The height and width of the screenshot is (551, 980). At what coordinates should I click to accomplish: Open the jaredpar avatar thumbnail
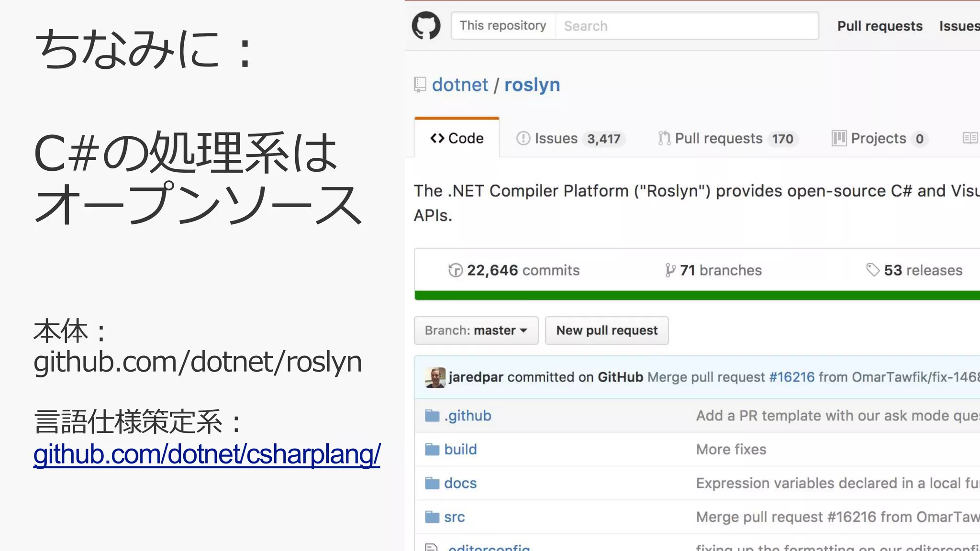pos(435,377)
